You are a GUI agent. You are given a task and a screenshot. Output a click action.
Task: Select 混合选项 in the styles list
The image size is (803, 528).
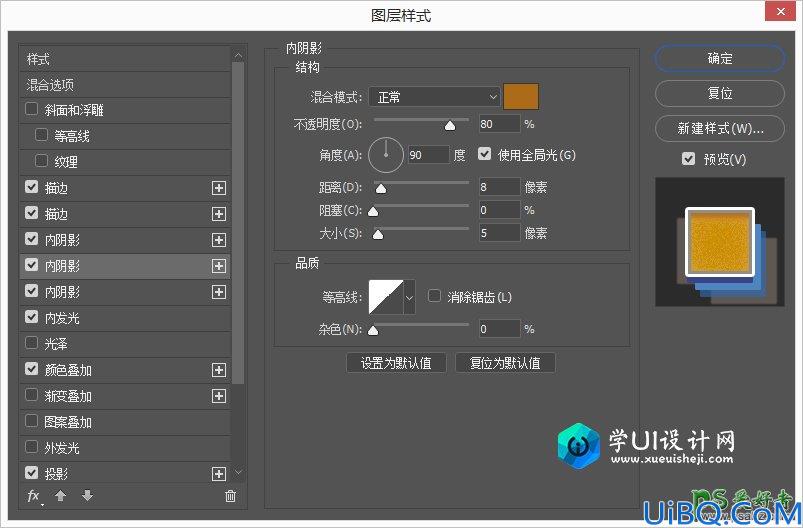(x=125, y=85)
